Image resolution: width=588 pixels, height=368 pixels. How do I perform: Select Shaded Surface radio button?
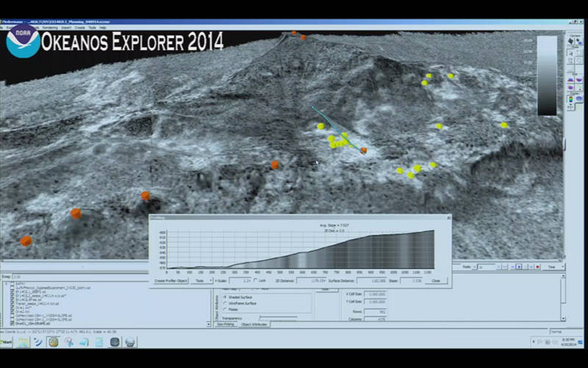[x=225, y=297]
